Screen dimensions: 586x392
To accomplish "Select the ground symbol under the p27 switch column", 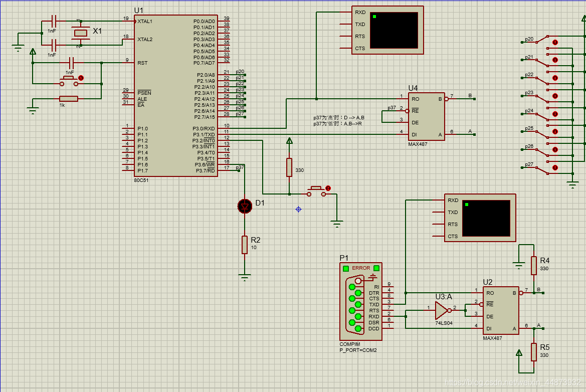I will pos(572,184).
